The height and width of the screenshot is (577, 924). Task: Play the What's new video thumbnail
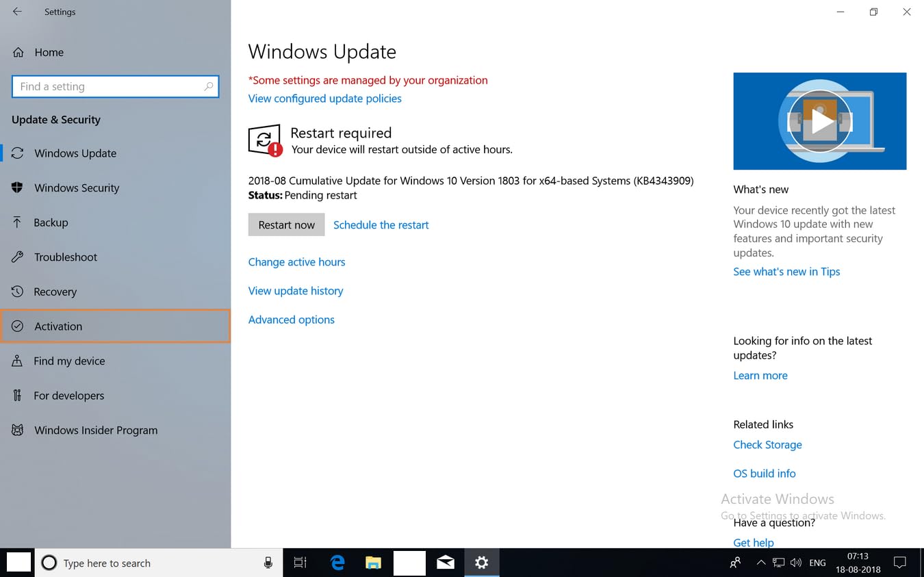click(x=819, y=122)
